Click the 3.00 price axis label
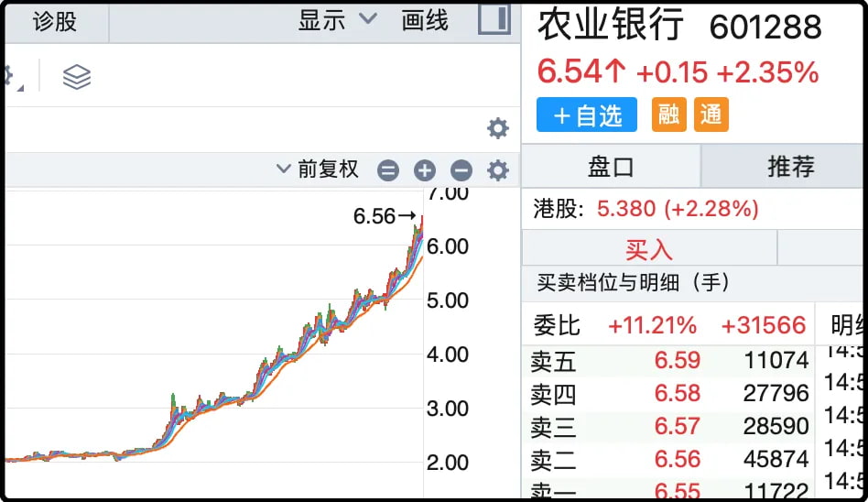The height and width of the screenshot is (502, 868). (448, 409)
